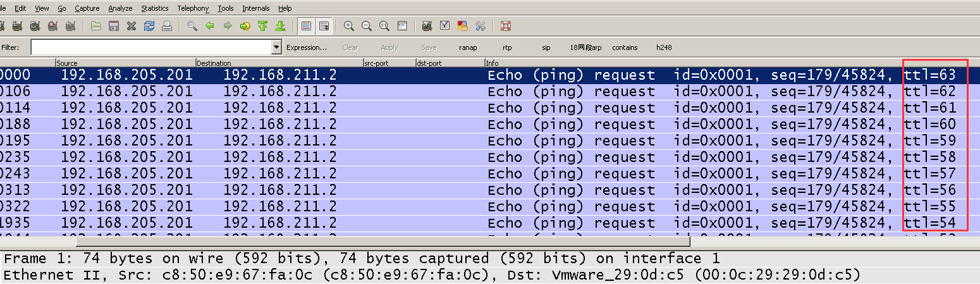The height and width of the screenshot is (284, 980).
Task: Apply the h248 filter shortcut
Action: point(664,47)
